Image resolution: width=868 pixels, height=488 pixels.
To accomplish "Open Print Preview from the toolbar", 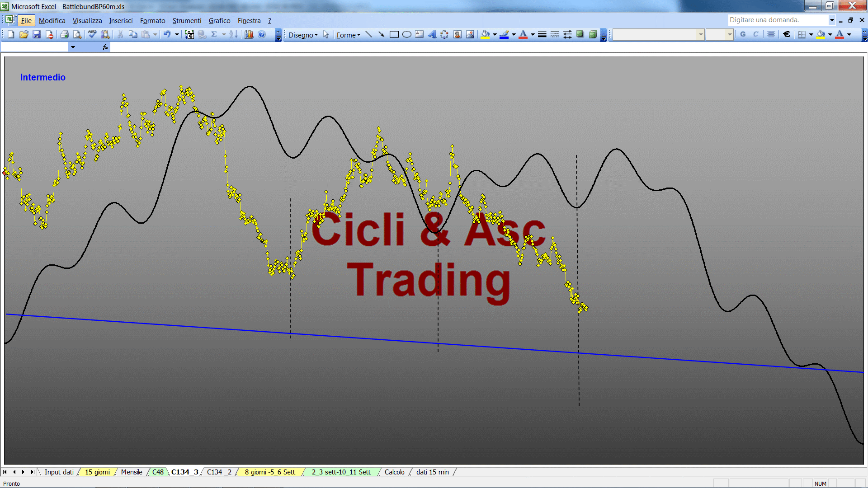I will (77, 34).
